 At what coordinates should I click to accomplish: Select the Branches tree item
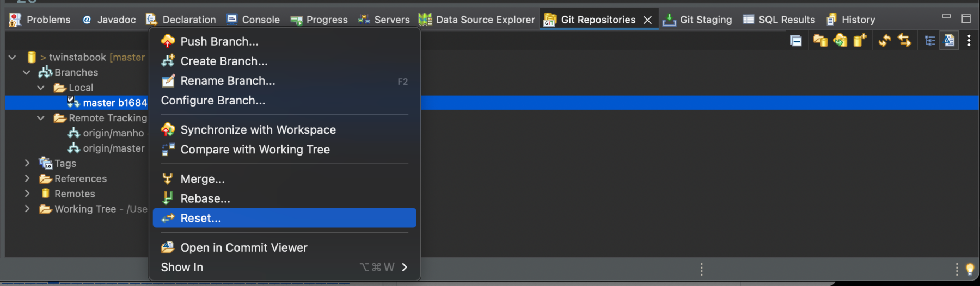click(69, 72)
